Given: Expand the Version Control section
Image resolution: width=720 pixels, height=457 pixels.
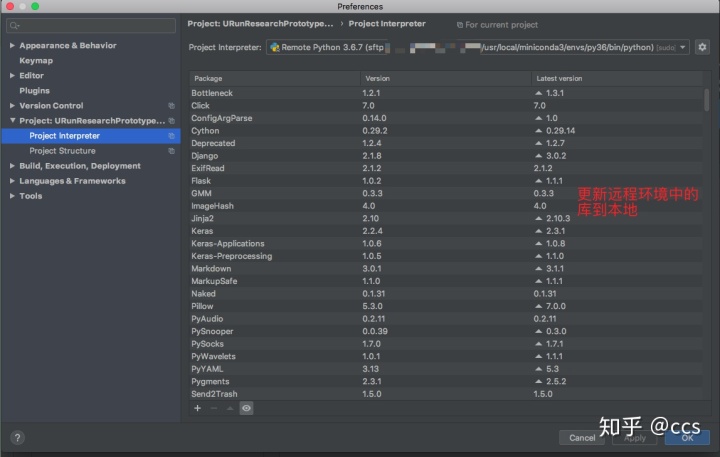Looking at the screenshot, I should coord(12,106).
